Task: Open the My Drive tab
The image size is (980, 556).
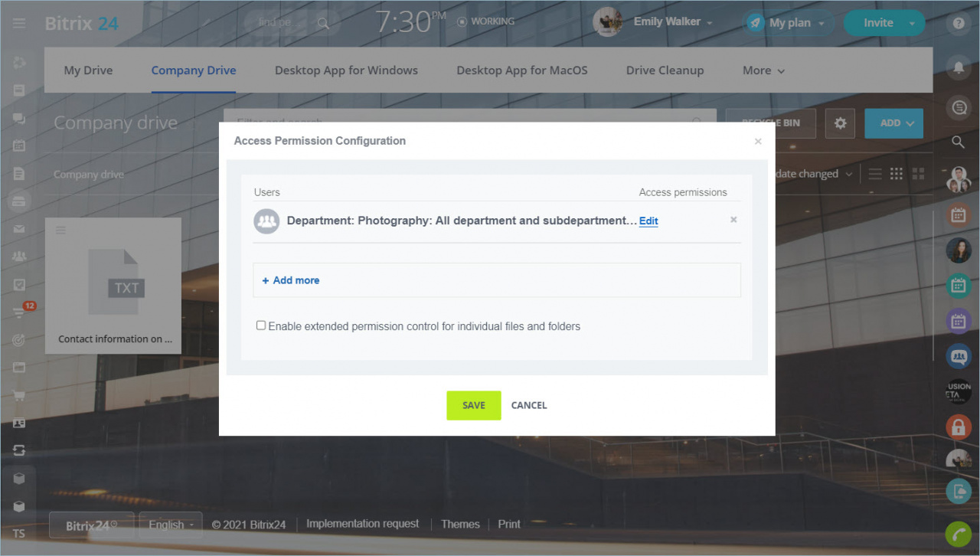Action: 88,70
